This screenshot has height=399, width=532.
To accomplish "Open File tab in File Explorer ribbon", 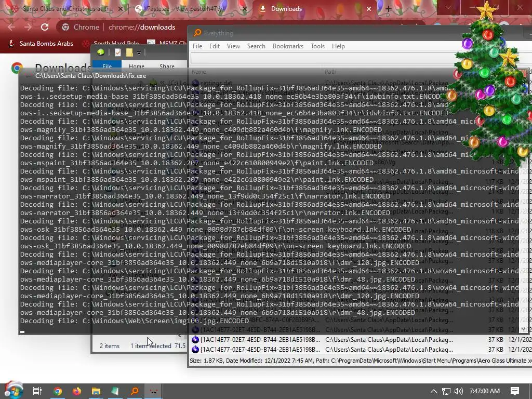I will click(x=107, y=66).
